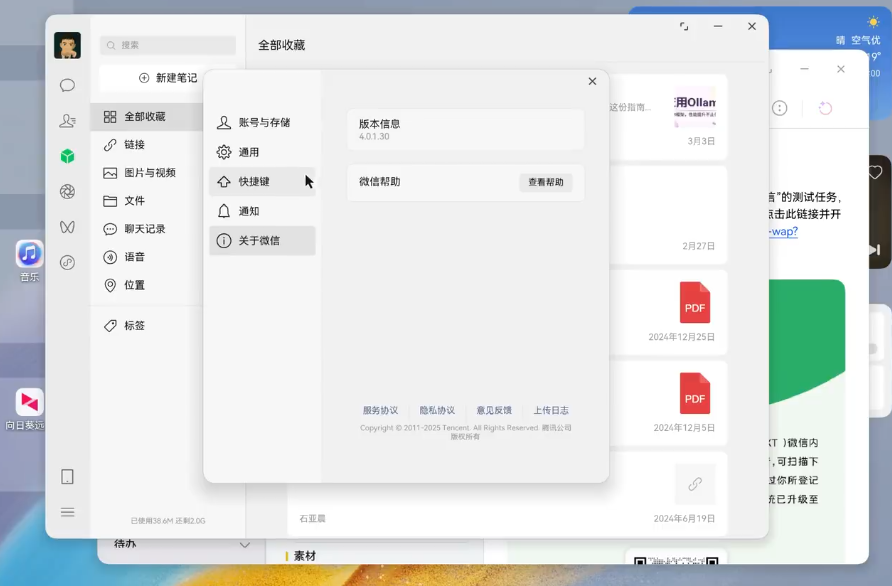The width and height of the screenshot is (892, 586).
Task: Expand the 待办 dropdown in back window
Action: coord(245,545)
